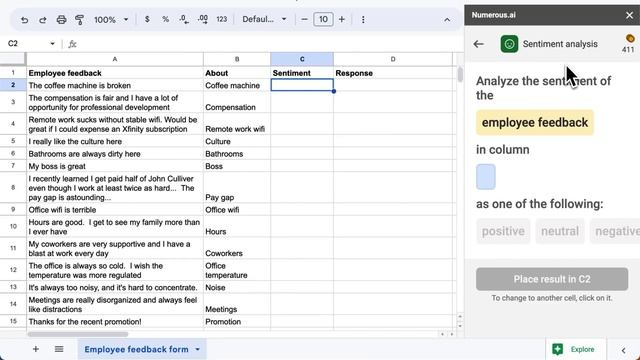Image resolution: width=640 pixels, height=360 pixels.
Task: Select the paint format roller icon
Action: (80, 20)
